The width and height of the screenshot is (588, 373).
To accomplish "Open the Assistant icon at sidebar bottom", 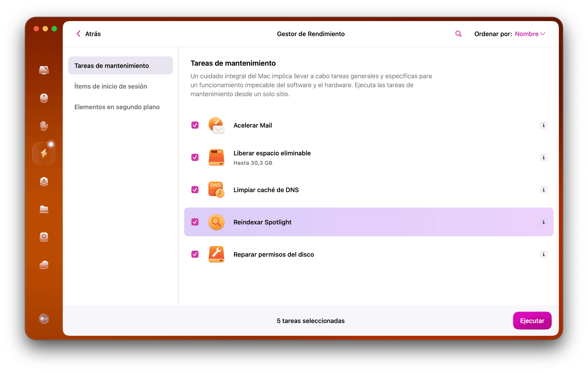I will (x=44, y=319).
